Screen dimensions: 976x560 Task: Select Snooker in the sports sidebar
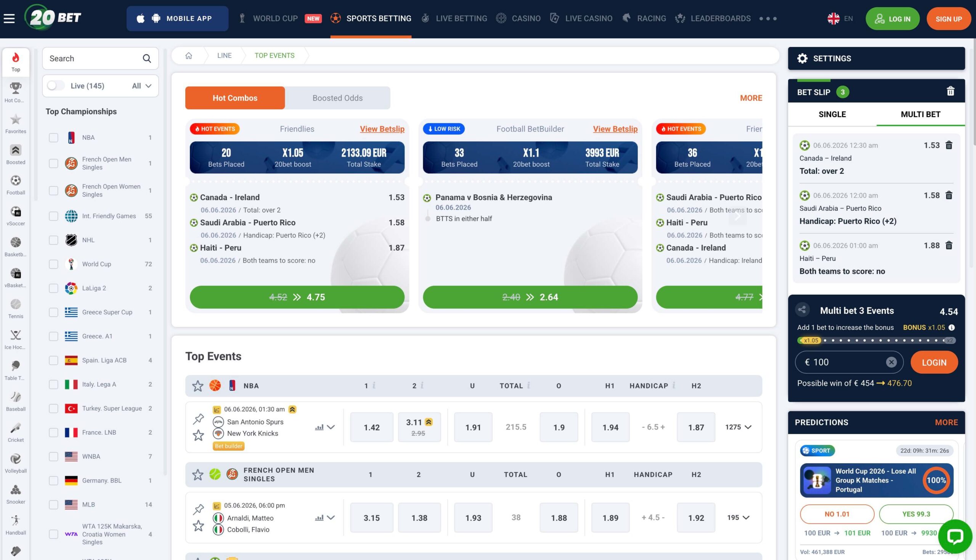pos(16,494)
